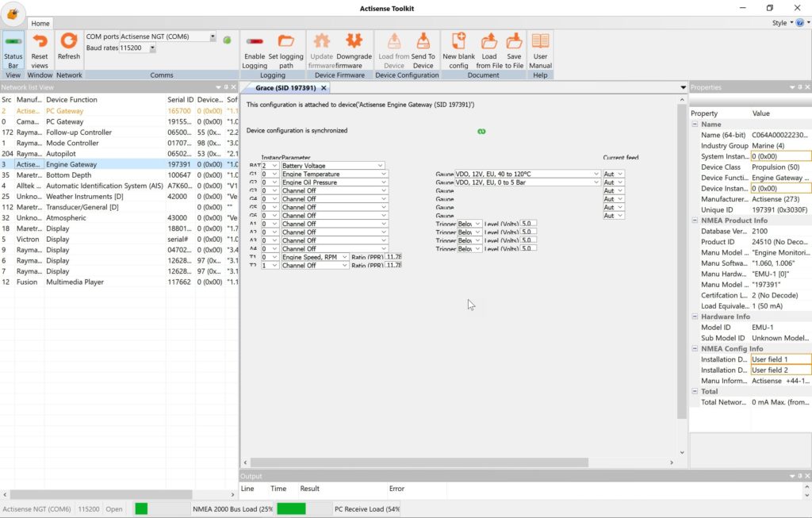Click Update firmware icon
The height and width of the screenshot is (518, 812).
pyautogui.click(x=322, y=41)
